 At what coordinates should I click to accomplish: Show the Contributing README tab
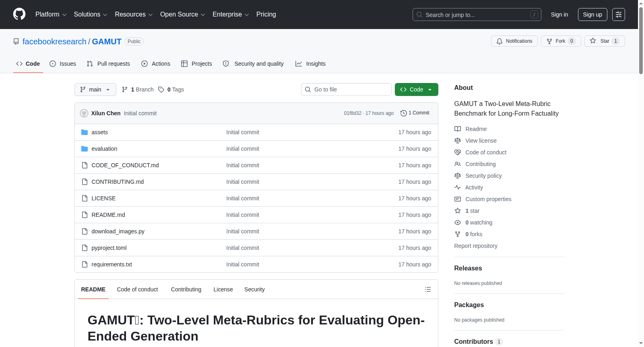(186, 289)
